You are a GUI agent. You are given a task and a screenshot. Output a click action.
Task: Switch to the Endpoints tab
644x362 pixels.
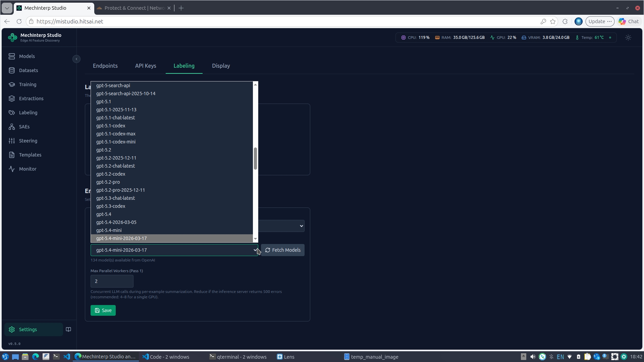tap(105, 66)
